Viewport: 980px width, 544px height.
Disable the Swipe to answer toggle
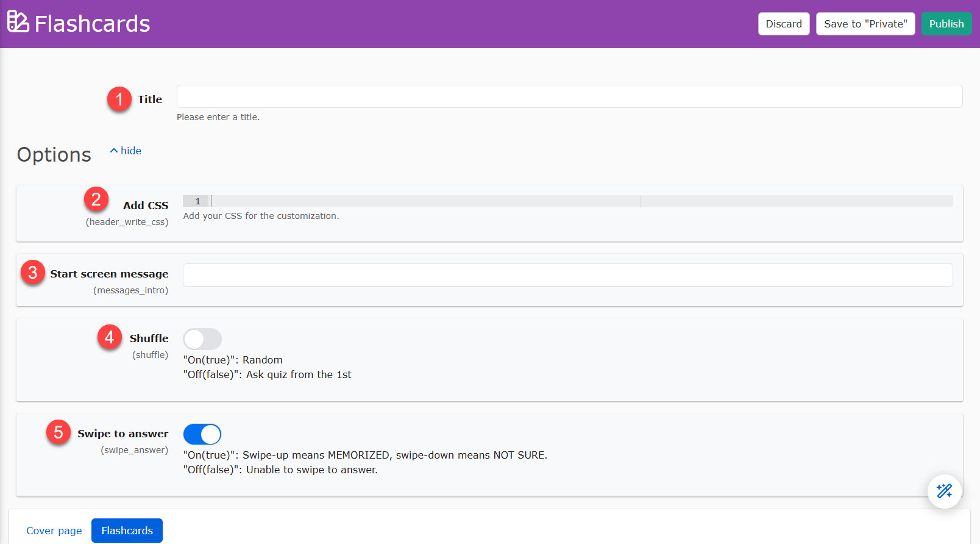coord(202,434)
